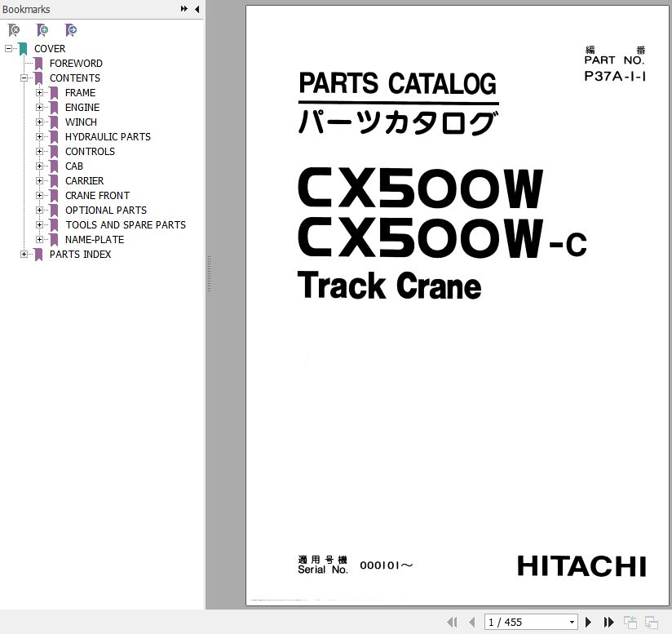
Task: Expand the FRAME bookmark
Action: pyautogui.click(x=39, y=92)
